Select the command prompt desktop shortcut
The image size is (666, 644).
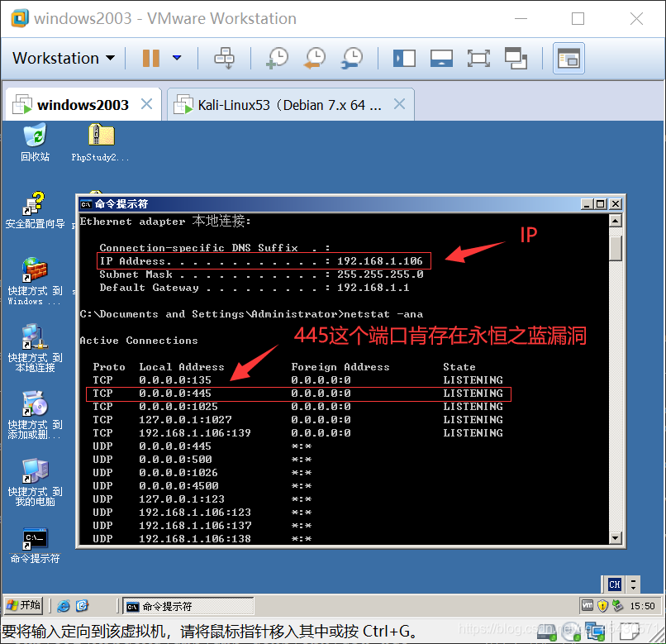click(35, 546)
